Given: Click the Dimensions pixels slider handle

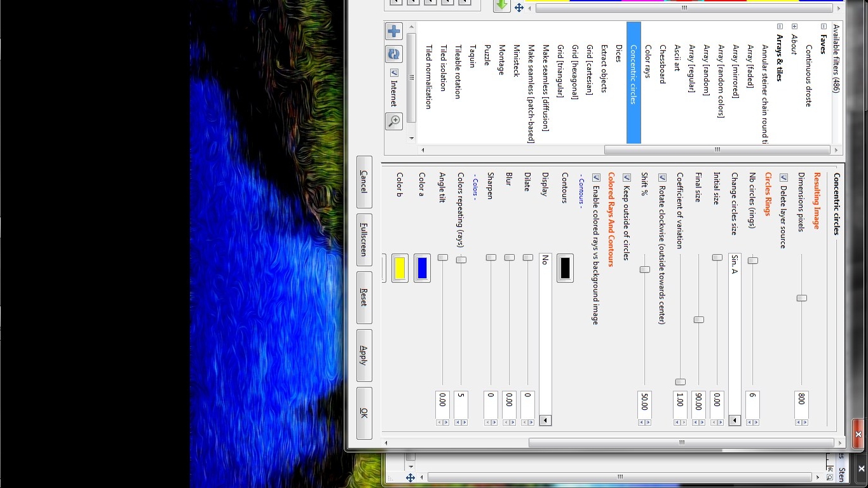Looking at the screenshot, I should pos(802,298).
